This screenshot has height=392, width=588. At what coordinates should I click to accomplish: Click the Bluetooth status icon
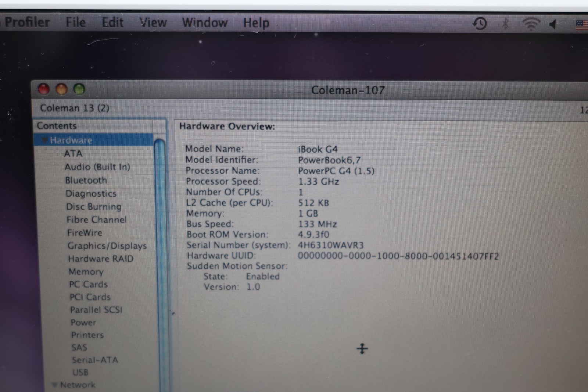506,24
